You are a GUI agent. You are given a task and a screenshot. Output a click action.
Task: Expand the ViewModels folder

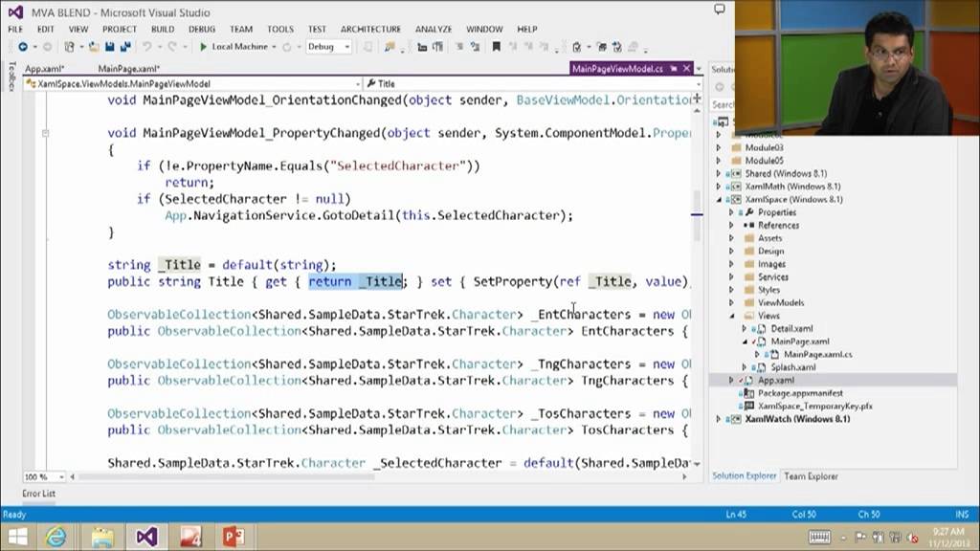tap(731, 302)
